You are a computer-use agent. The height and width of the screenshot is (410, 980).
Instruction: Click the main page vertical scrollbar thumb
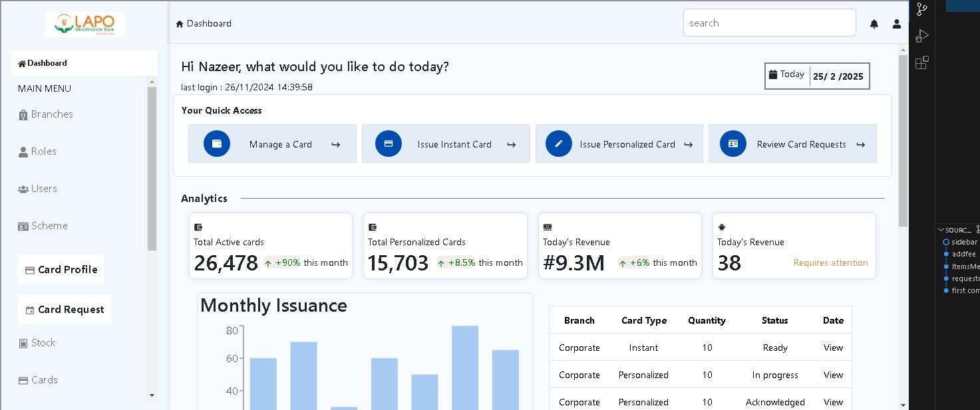pyautogui.click(x=903, y=141)
